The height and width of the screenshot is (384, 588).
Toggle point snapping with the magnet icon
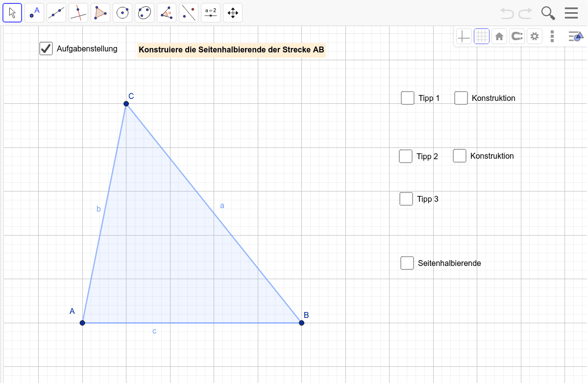(516, 36)
